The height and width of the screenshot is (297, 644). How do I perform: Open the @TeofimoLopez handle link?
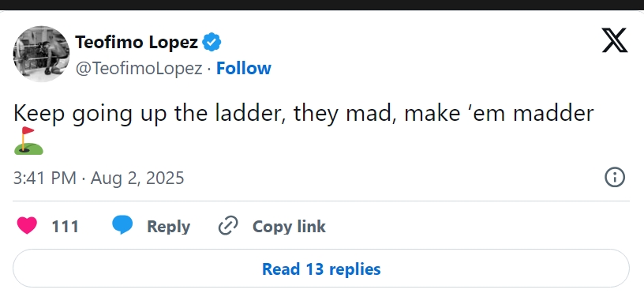tap(139, 68)
